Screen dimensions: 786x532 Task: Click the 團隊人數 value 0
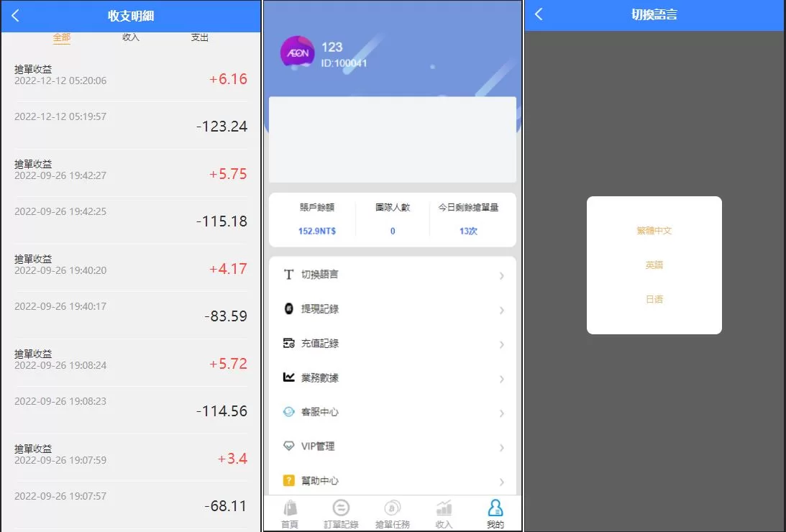pyautogui.click(x=393, y=231)
